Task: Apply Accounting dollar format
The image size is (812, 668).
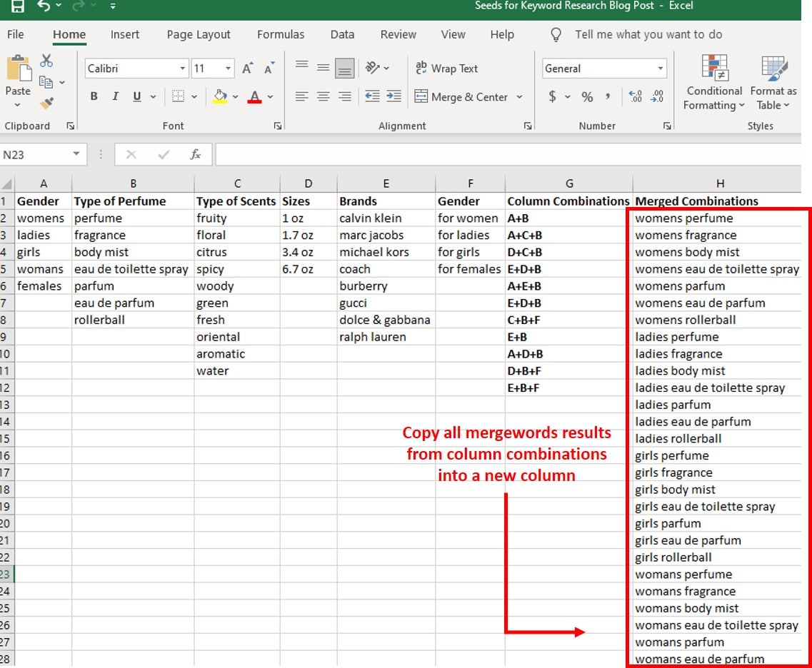Action: pyautogui.click(x=553, y=97)
